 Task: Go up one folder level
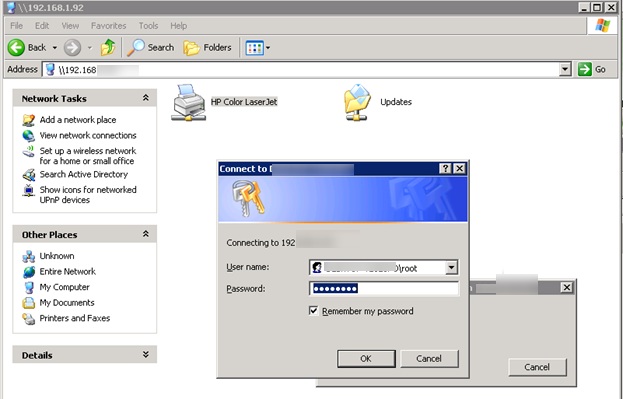click(x=108, y=48)
